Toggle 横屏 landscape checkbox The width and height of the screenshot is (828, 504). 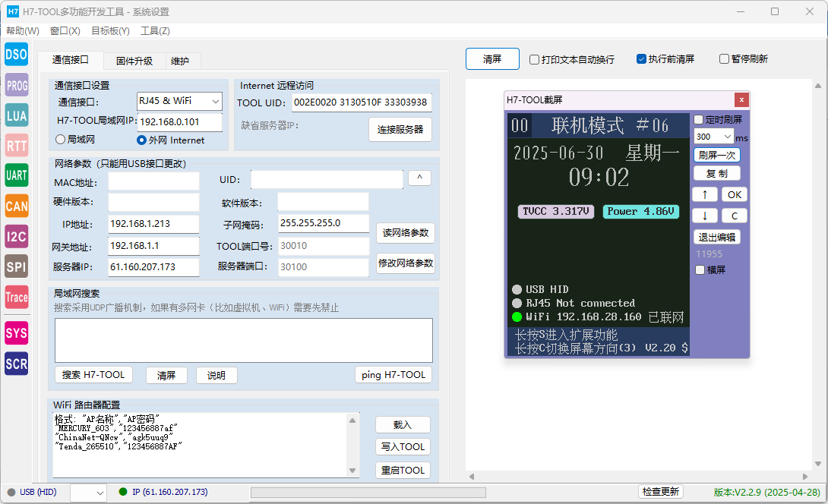(700, 270)
